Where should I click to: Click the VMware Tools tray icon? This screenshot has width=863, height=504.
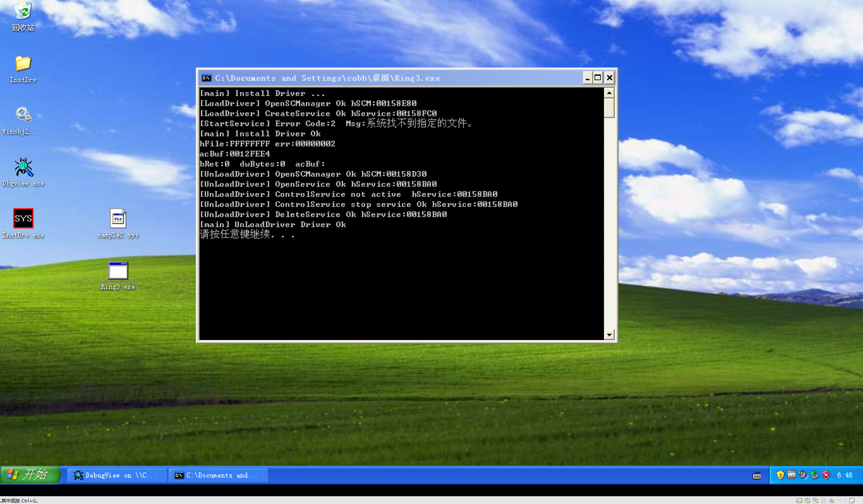(x=791, y=475)
